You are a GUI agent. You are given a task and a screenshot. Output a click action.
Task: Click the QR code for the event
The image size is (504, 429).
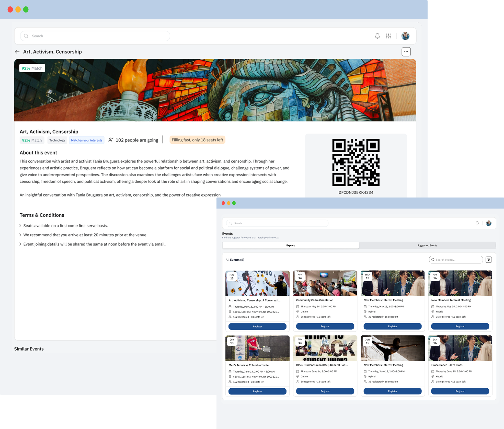pyautogui.click(x=356, y=163)
